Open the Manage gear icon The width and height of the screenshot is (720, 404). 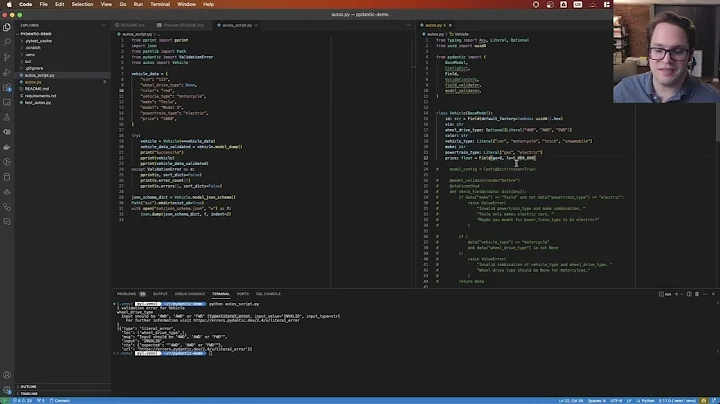pyautogui.click(x=7, y=390)
